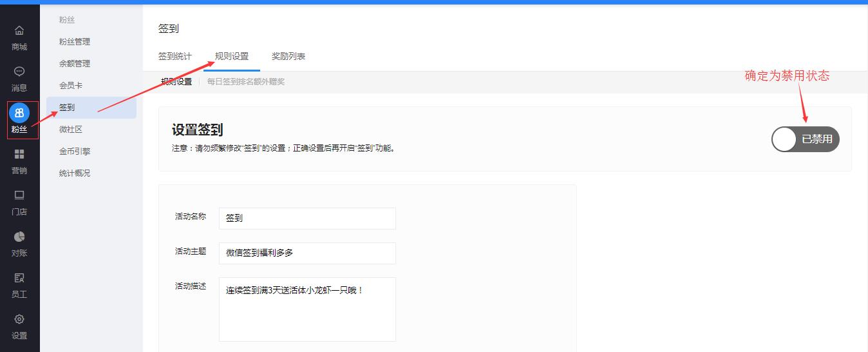
Task: Open 会员卡 menu item
Action: click(x=71, y=86)
